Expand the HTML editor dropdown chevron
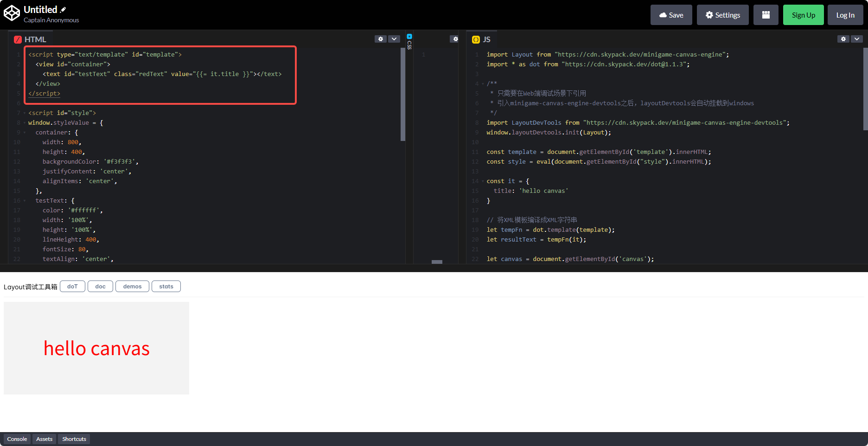 394,39
